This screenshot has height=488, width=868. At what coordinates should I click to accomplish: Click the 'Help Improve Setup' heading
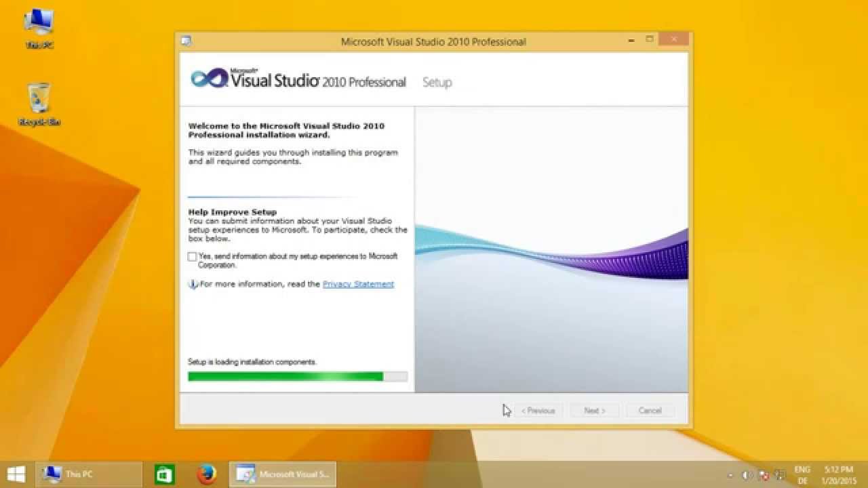233,212
